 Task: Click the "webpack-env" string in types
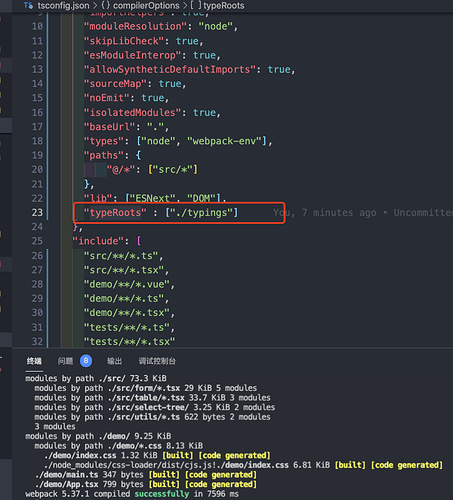224,141
